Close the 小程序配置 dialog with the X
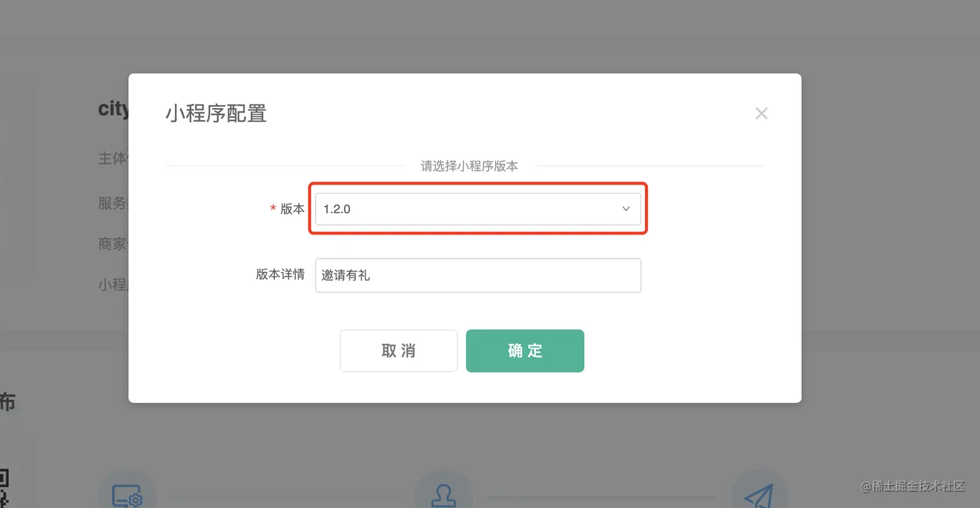This screenshot has width=980, height=508. [762, 113]
